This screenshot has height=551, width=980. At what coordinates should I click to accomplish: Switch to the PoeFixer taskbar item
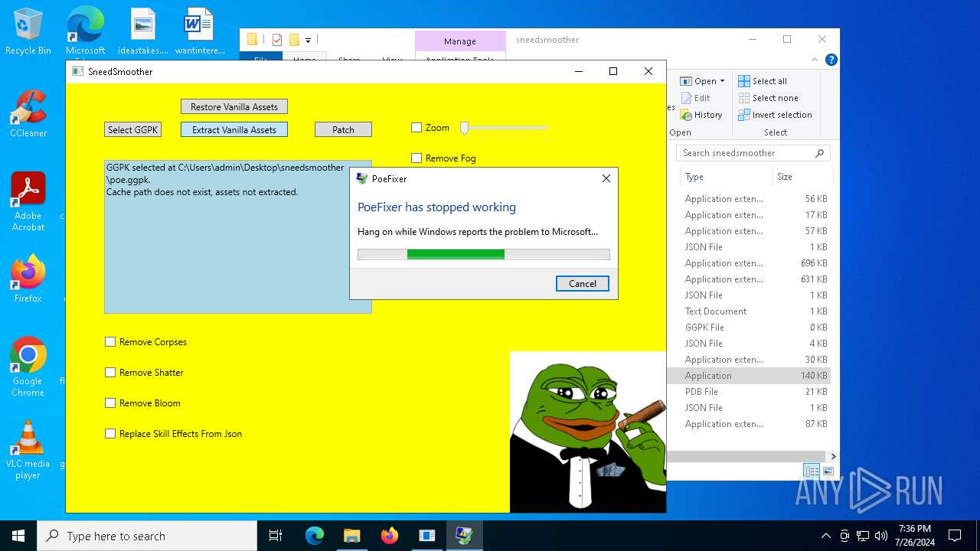(x=464, y=536)
